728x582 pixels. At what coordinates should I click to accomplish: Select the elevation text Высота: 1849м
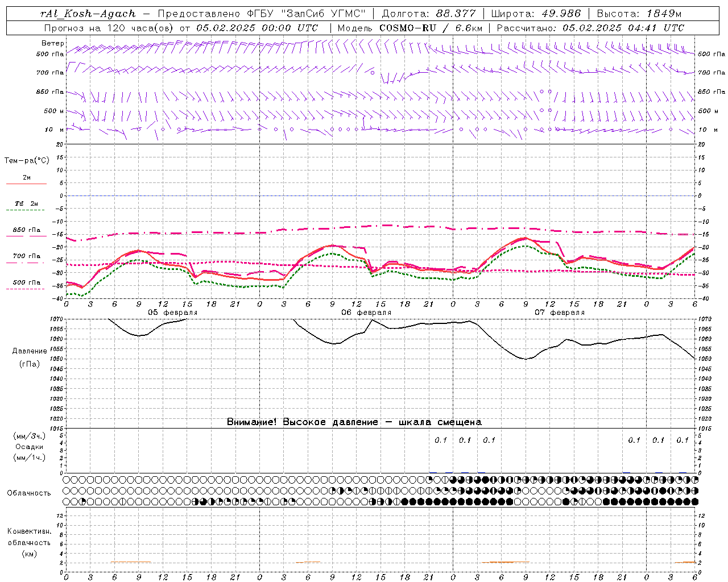[639, 14]
